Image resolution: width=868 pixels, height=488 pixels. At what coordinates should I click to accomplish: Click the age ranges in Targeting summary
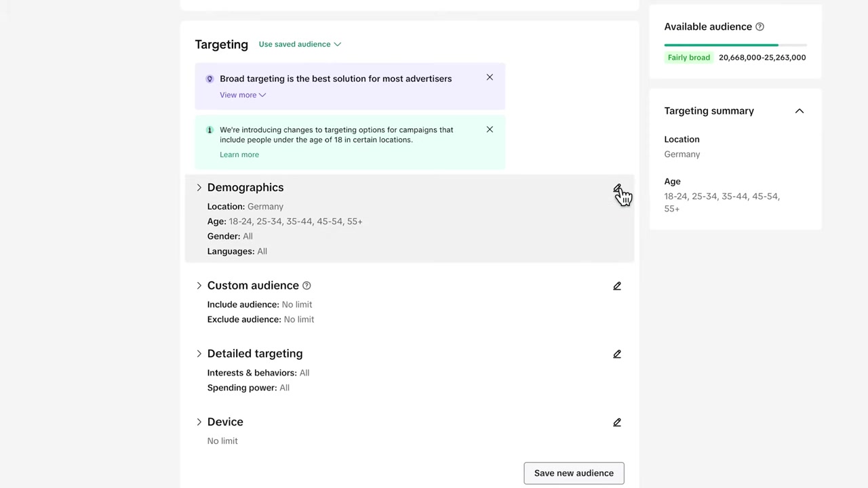click(x=722, y=203)
